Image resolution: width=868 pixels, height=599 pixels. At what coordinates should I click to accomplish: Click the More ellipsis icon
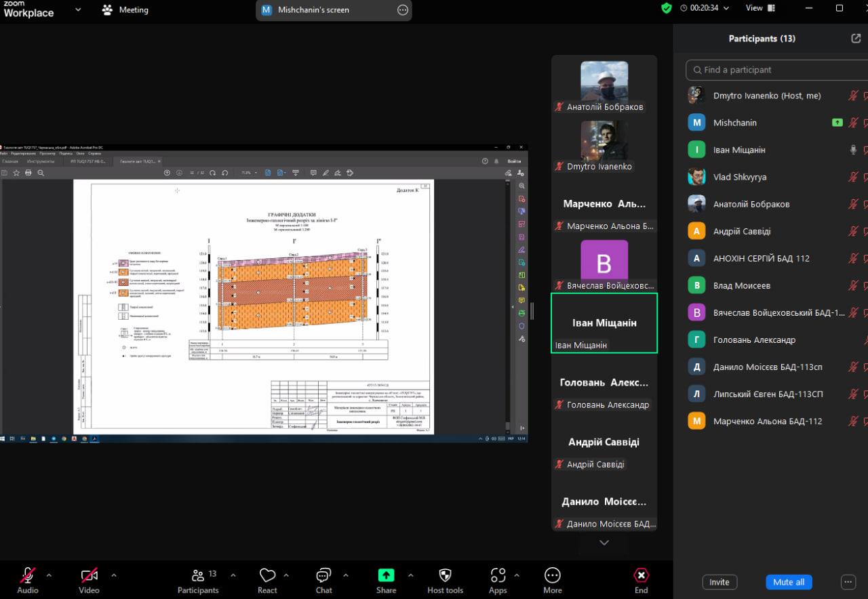coord(552,576)
